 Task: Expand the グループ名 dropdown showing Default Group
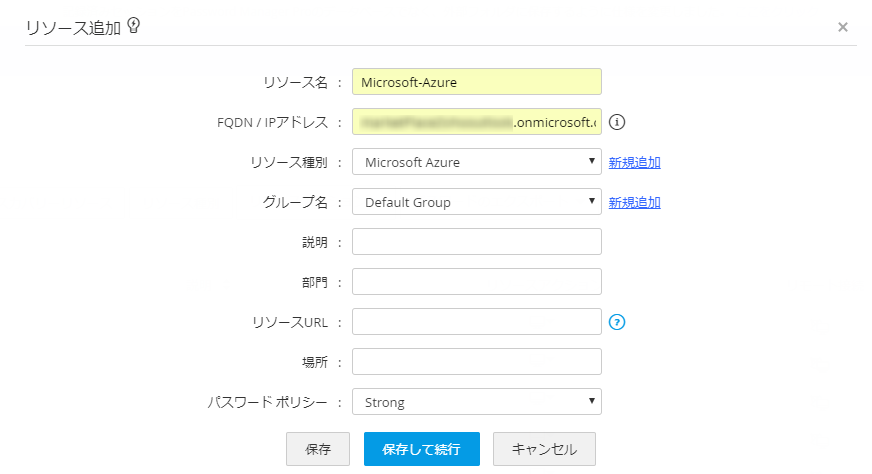click(x=476, y=202)
